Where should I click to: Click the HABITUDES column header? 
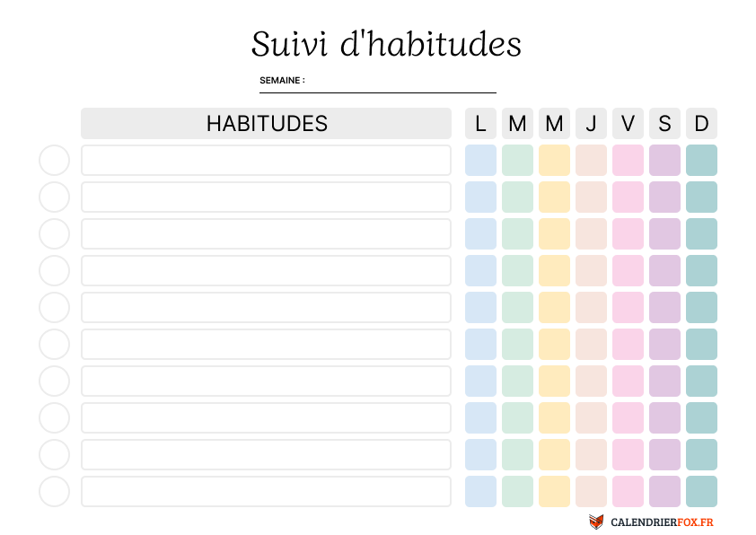click(x=266, y=124)
